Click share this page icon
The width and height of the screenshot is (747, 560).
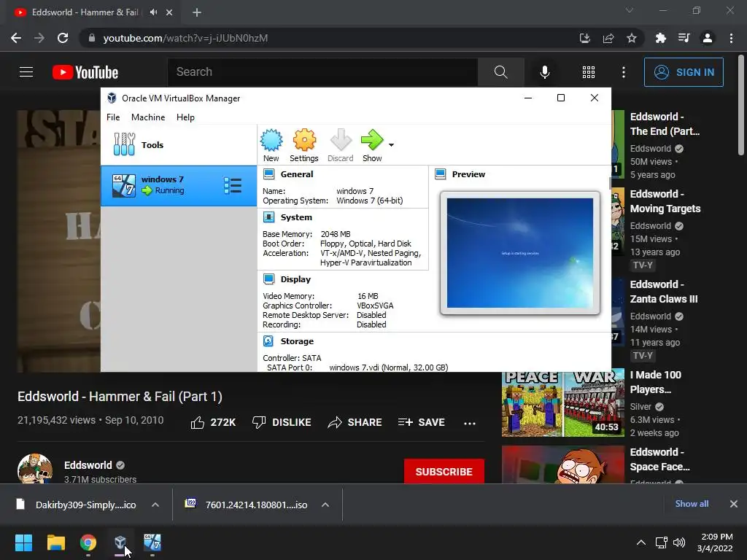click(608, 38)
